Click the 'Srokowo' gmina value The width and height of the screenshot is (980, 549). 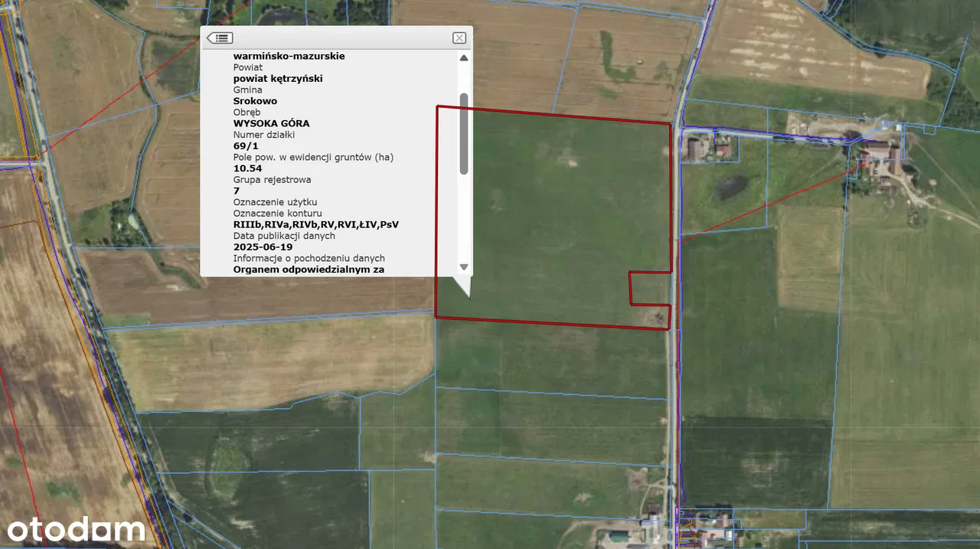255,101
